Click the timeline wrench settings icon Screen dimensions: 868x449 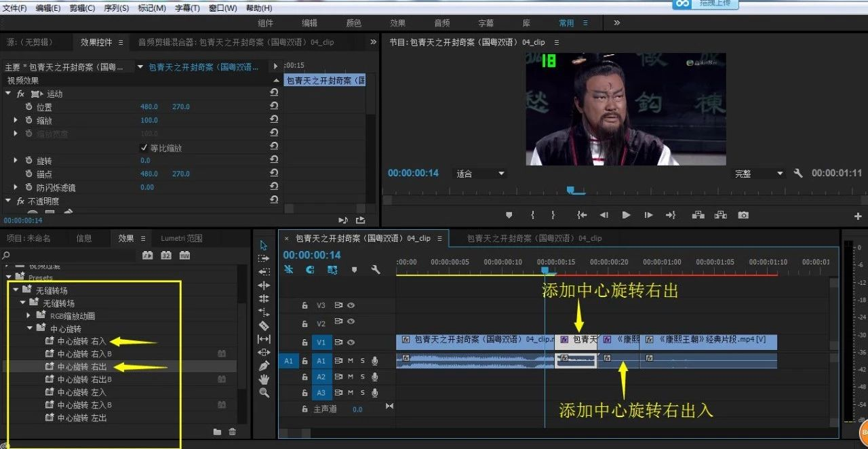(376, 269)
